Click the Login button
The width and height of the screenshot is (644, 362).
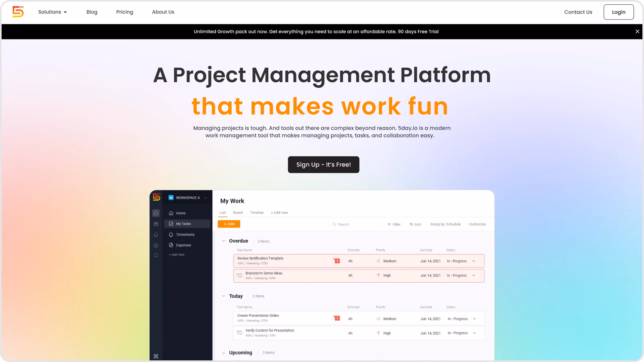[x=618, y=12]
